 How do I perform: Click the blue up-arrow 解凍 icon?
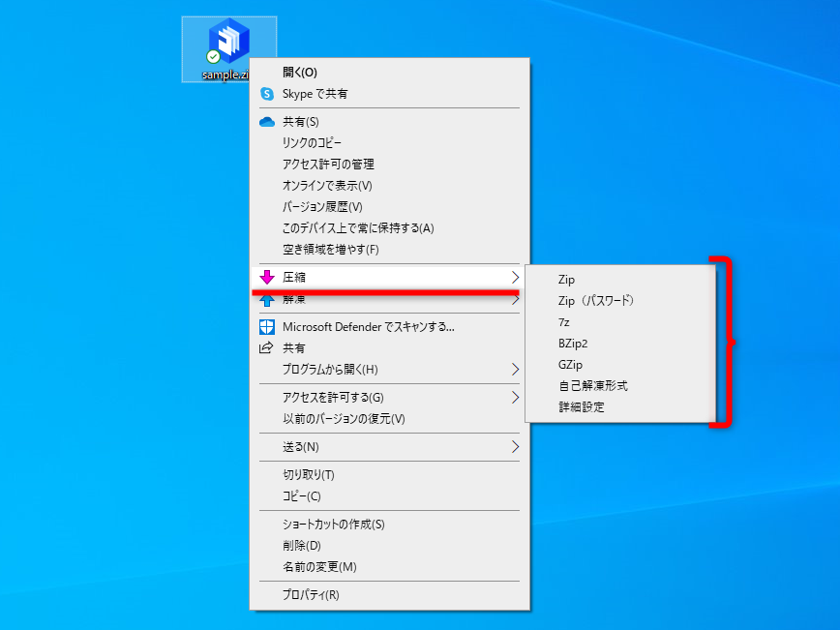265,299
